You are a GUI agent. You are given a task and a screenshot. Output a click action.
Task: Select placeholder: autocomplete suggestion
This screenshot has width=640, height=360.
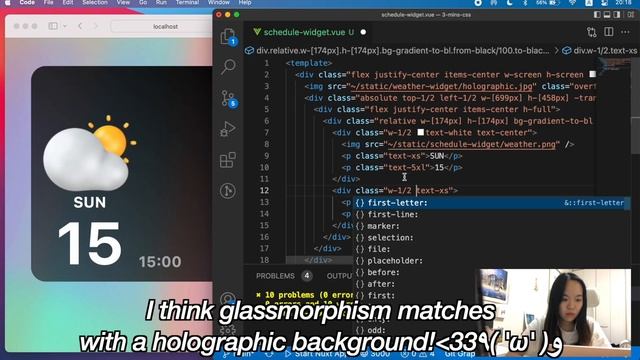coord(491,260)
